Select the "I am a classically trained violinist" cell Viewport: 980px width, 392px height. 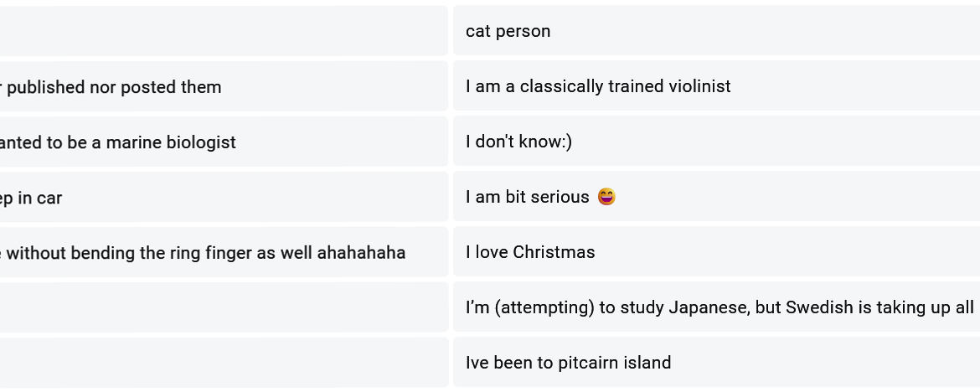coord(716,86)
